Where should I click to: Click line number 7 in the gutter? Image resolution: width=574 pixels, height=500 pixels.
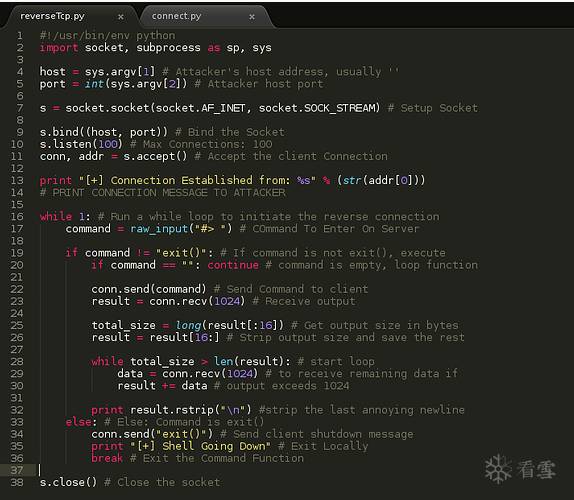click(20, 108)
